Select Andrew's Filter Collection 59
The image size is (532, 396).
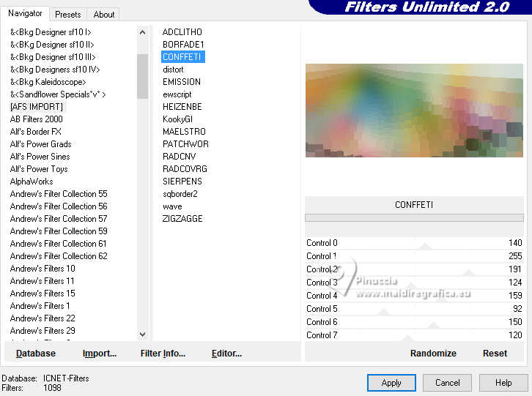coord(59,231)
